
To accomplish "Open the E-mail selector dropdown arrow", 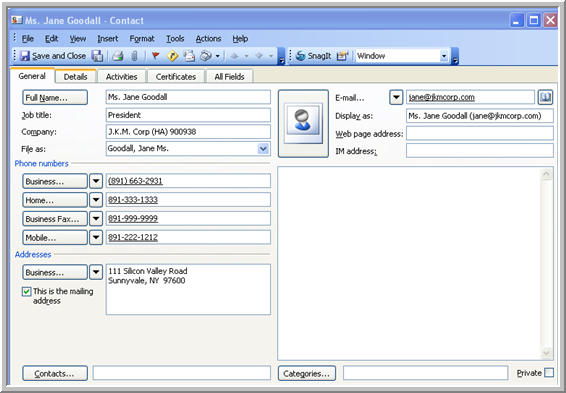I will pos(396,97).
